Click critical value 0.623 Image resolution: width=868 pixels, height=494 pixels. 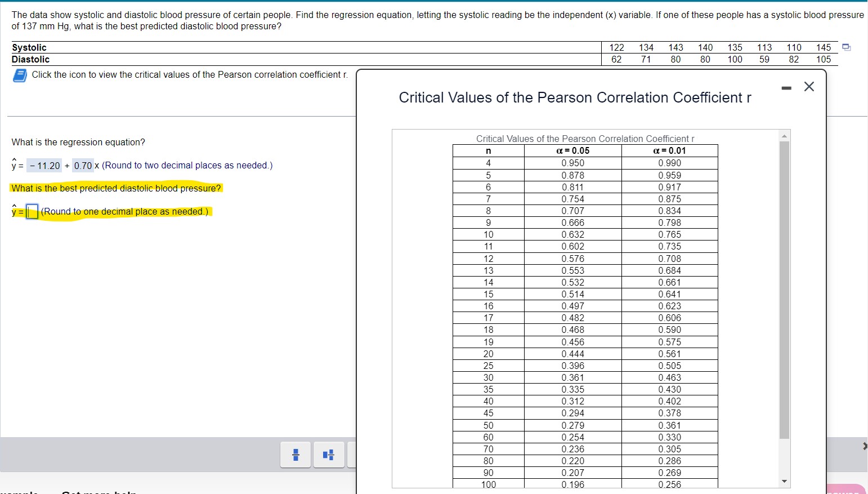tap(670, 306)
